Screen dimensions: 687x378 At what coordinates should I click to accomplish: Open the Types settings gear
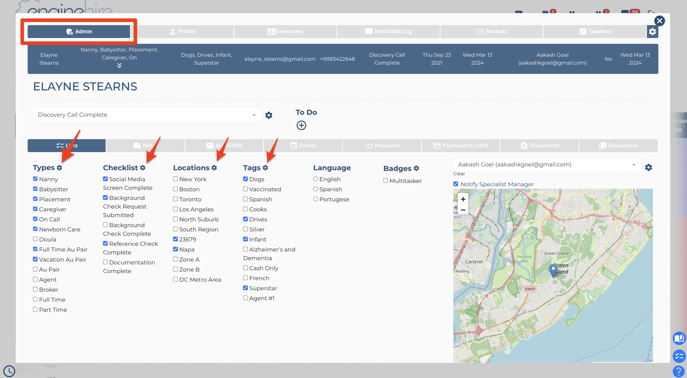[x=59, y=168]
